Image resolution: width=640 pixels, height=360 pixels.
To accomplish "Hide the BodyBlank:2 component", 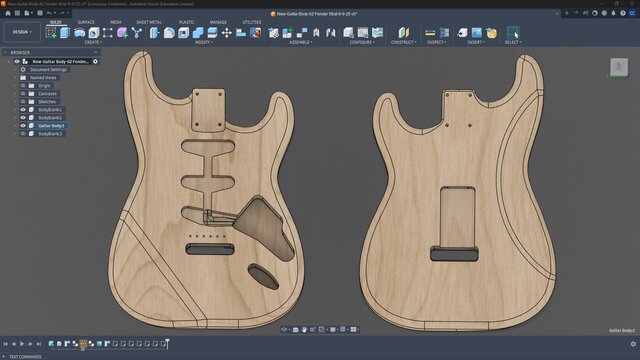I will coord(23,118).
